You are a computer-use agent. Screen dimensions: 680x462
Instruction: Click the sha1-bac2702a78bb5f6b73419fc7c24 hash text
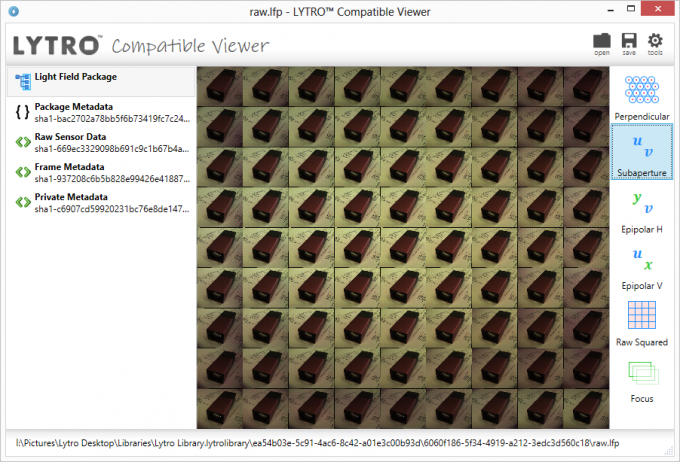click(112, 119)
